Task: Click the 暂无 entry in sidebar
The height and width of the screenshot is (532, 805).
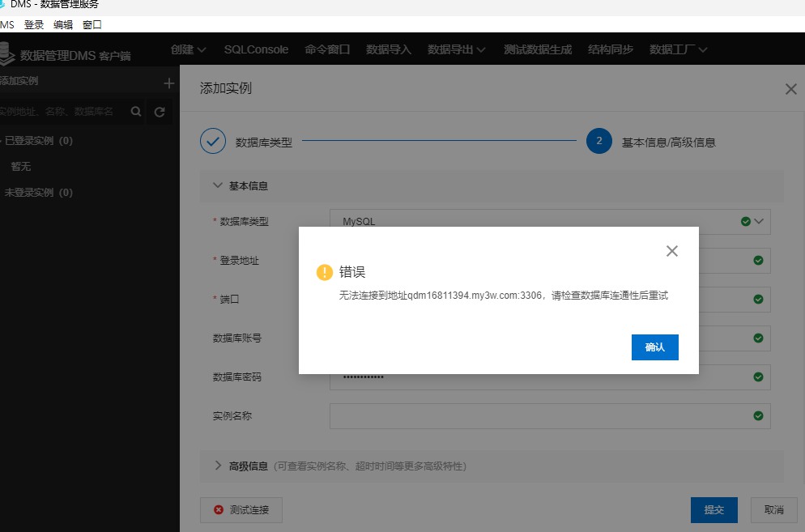Action: (20, 166)
